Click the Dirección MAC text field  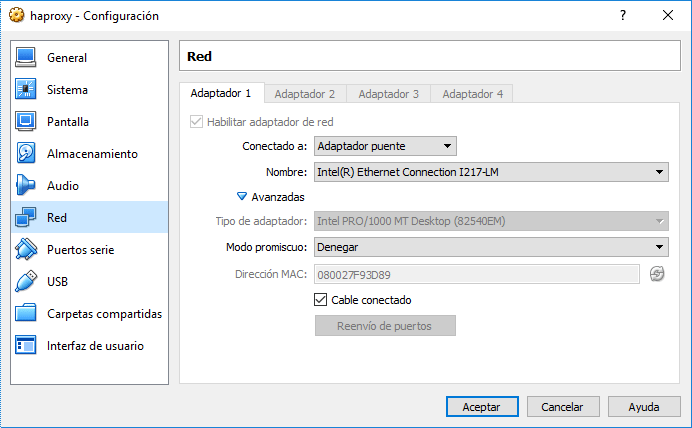[476, 274]
